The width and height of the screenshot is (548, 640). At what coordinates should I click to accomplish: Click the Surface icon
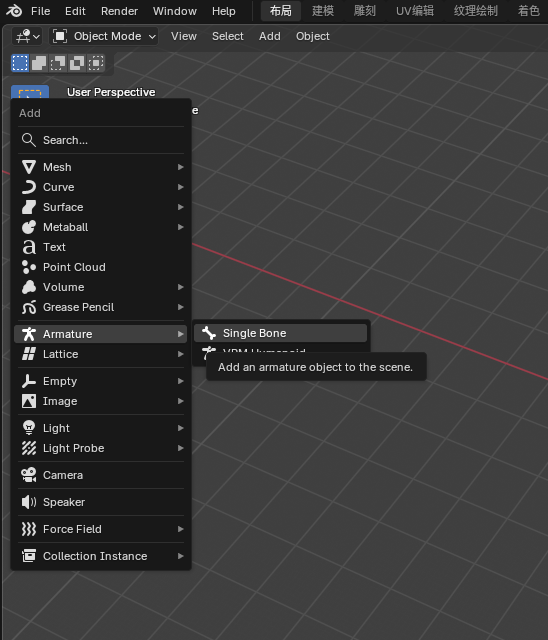(29, 207)
